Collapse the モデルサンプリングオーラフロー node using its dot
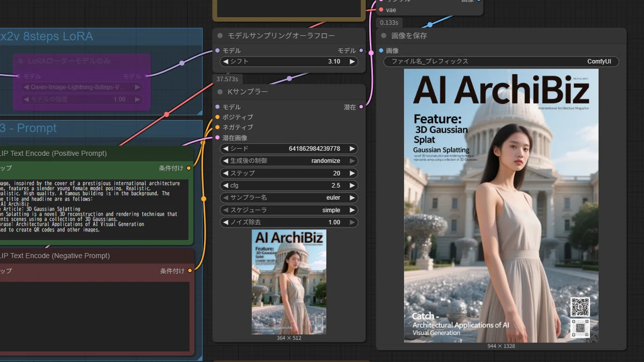Viewport: 644px width, 362px height. coord(220,35)
